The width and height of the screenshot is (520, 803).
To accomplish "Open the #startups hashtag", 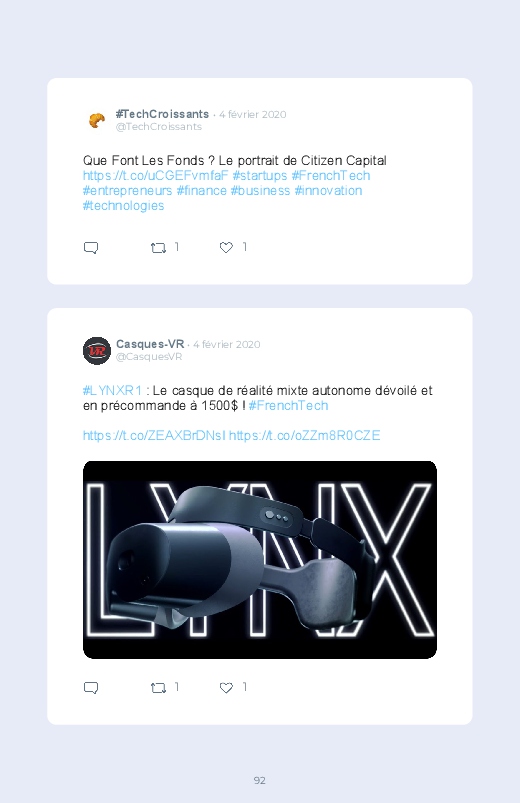I will click(x=260, y=176).
